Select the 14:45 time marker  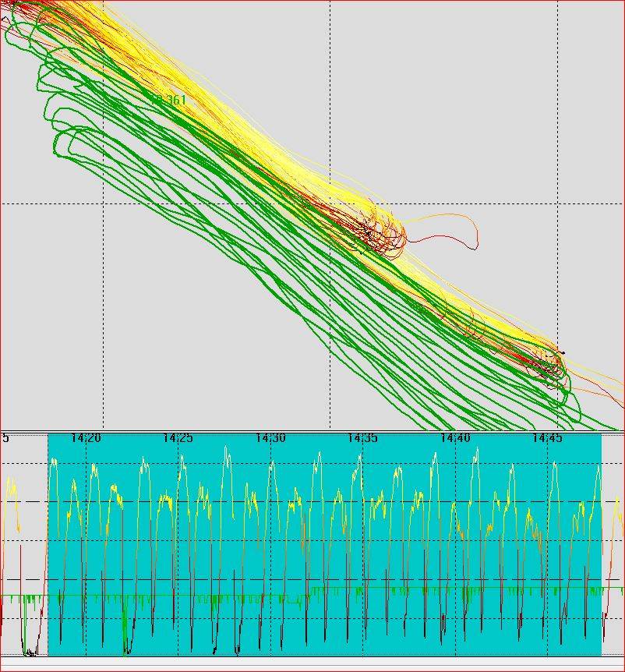click(x=547, y=439)
